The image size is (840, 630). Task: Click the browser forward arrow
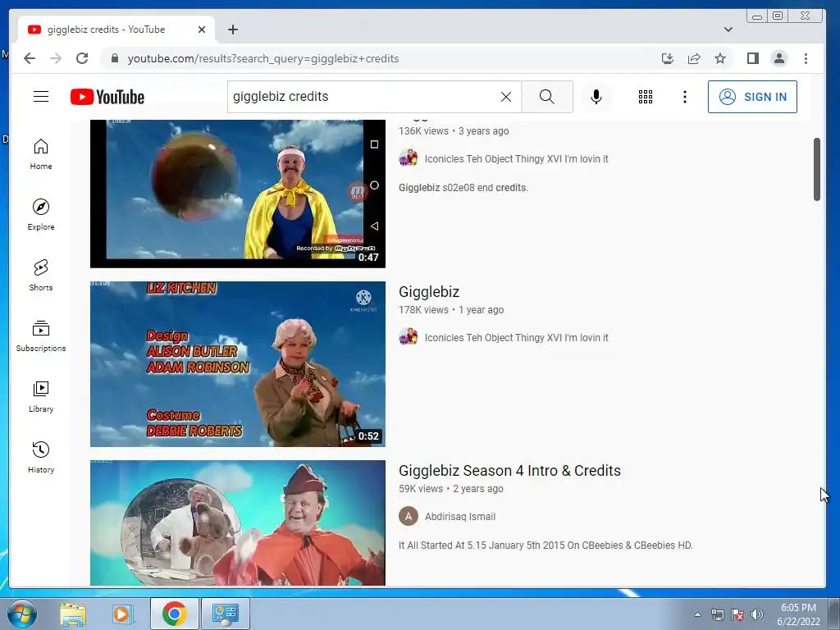click(56, 58)
